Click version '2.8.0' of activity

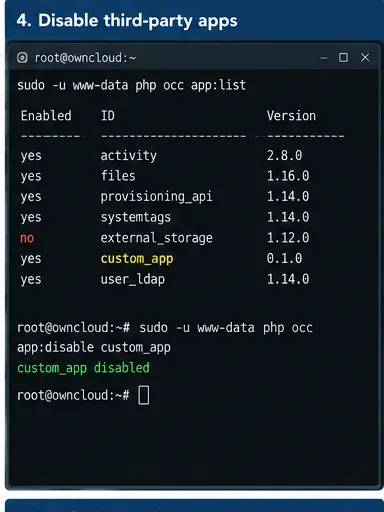point(284,155)
